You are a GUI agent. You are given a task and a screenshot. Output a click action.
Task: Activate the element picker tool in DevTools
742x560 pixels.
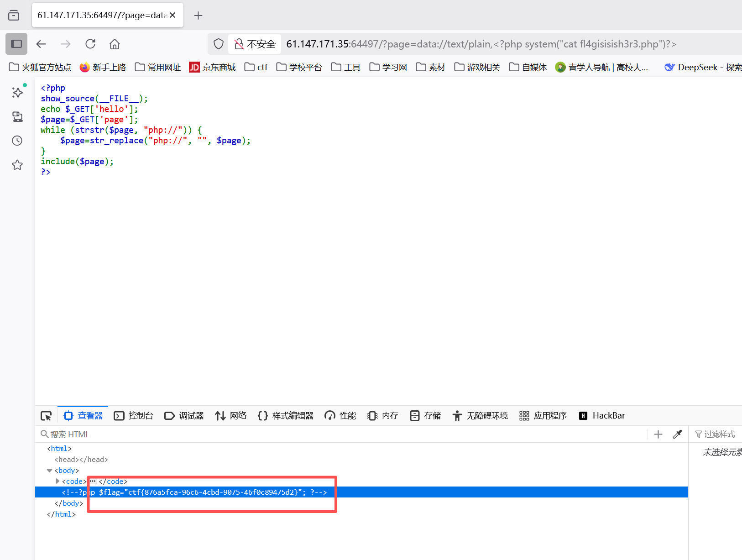click(x=46, y=415)
